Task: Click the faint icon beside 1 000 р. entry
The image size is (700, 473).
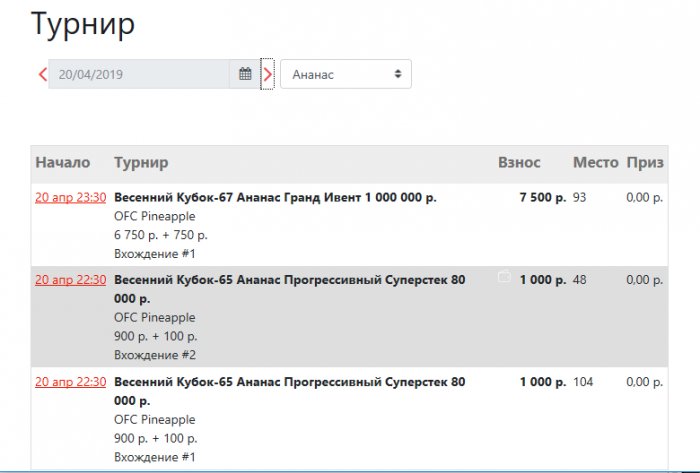Action: 504,278
